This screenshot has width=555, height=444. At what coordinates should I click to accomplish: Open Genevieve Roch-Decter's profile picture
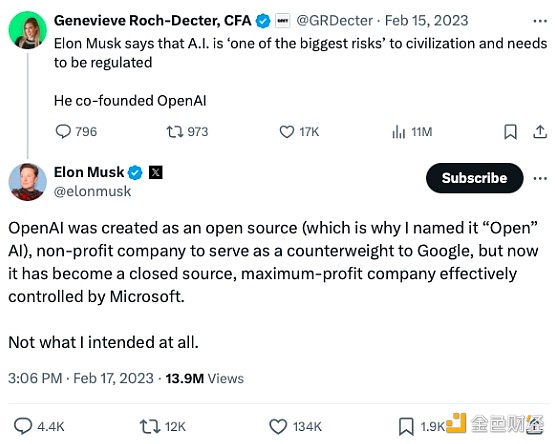tap(28, 30)
